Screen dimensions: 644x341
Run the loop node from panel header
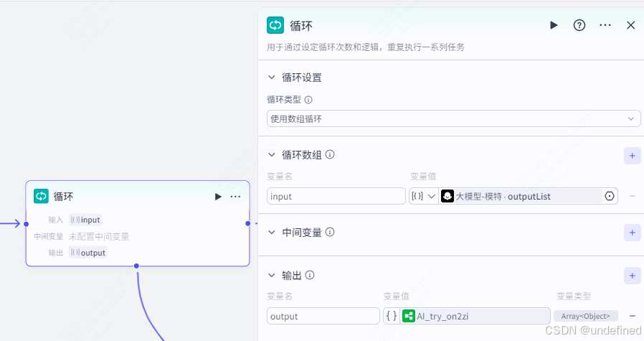coord(554,26)
